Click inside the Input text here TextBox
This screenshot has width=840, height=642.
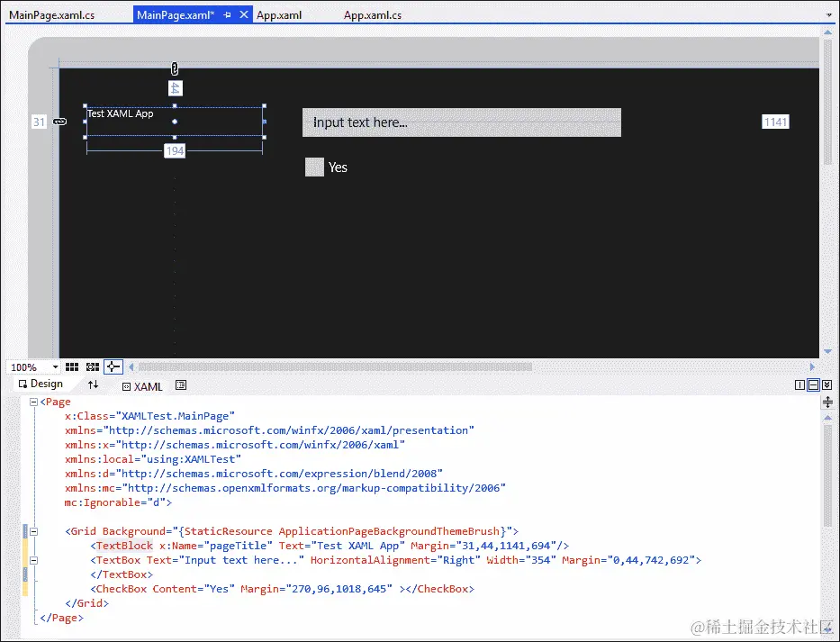click(x=459, y=122)
